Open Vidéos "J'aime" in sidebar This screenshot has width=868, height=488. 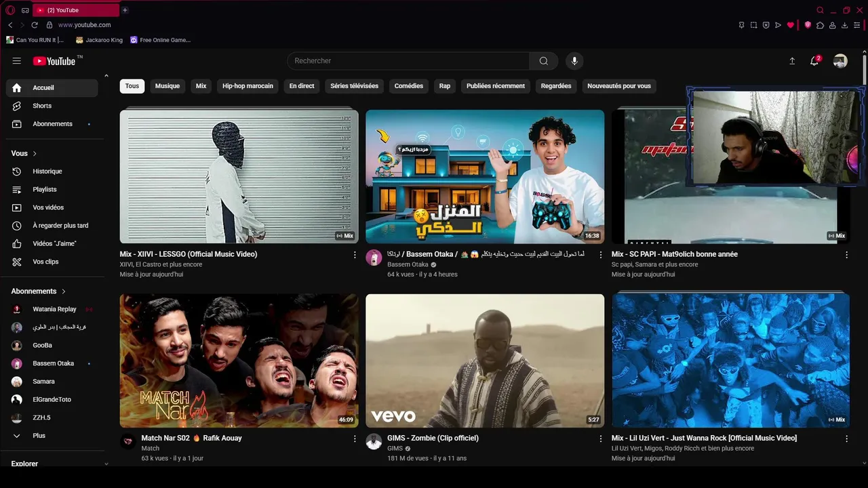(x=52, y=243)
